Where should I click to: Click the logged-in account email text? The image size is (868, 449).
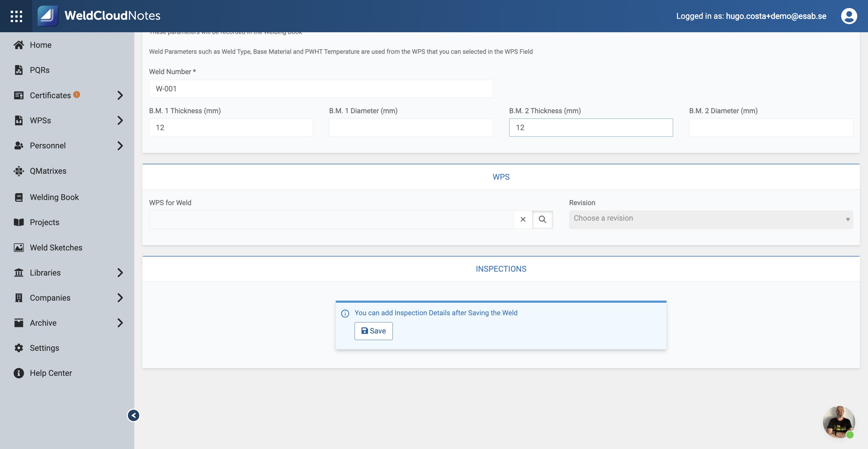[x=776, y=16]
